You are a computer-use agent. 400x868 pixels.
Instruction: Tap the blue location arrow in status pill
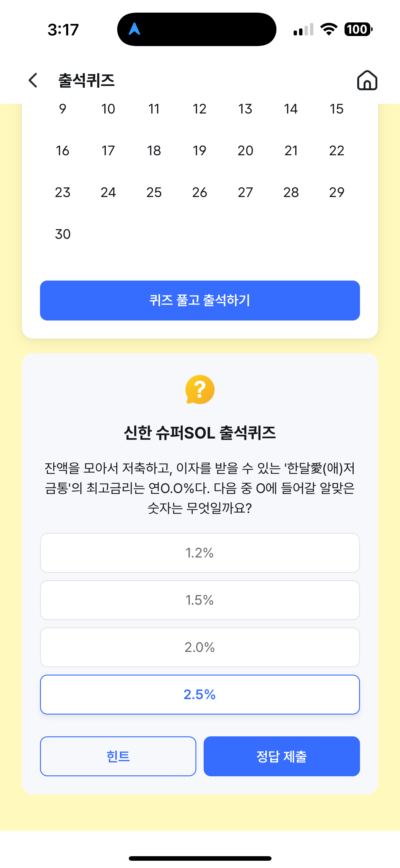click(134, 29)
